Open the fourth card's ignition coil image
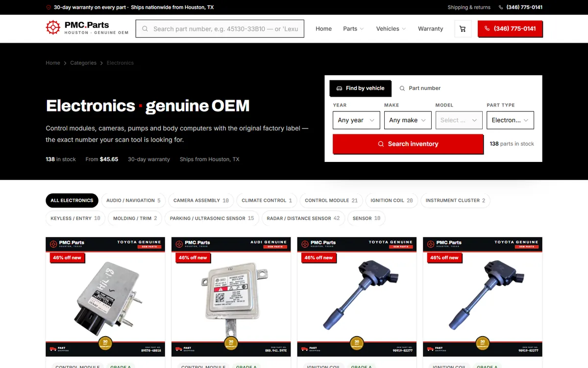This screenshot has width=588, height=368. [483, 296]
